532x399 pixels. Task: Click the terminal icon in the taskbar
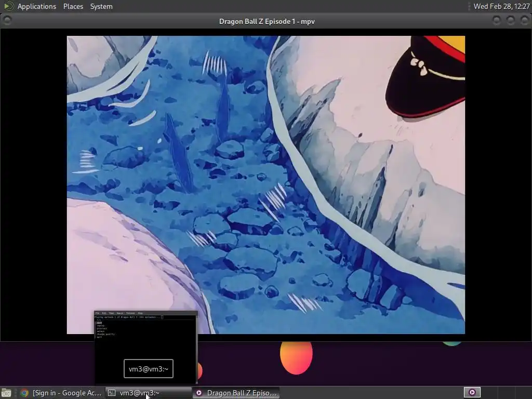click(112, 393)
